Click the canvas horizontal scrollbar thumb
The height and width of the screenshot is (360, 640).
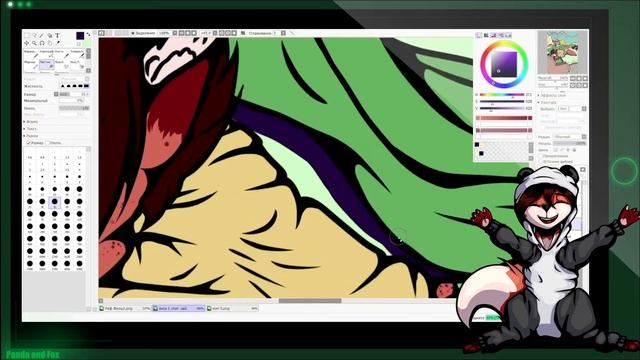(x=310, y=301)
